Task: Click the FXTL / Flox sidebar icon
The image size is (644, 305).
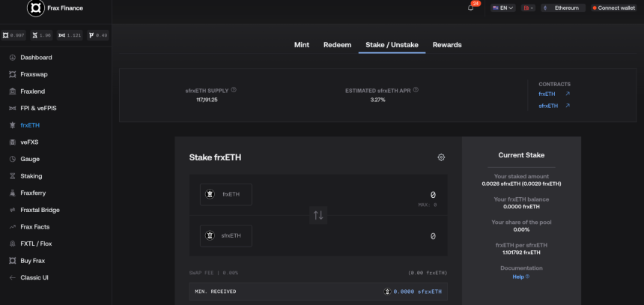Action: pyautogui.click(x=12, y=244)
